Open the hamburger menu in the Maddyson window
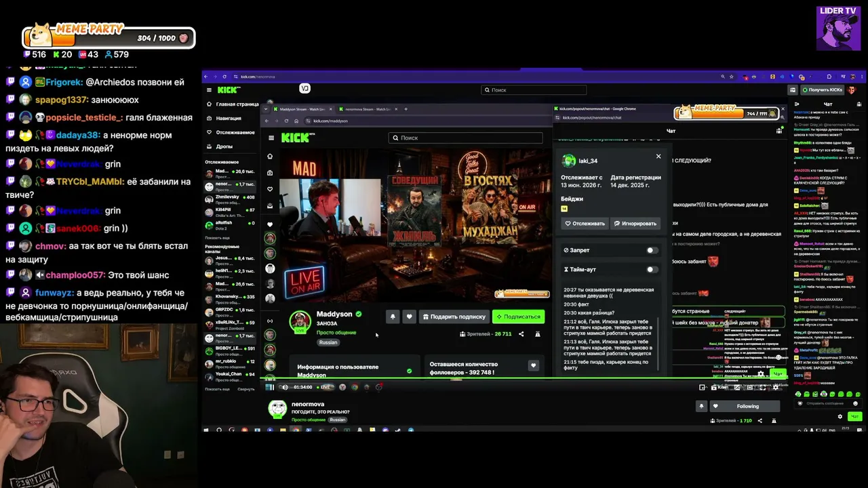This screenshot has height=488, width=868. click(271, 138)
